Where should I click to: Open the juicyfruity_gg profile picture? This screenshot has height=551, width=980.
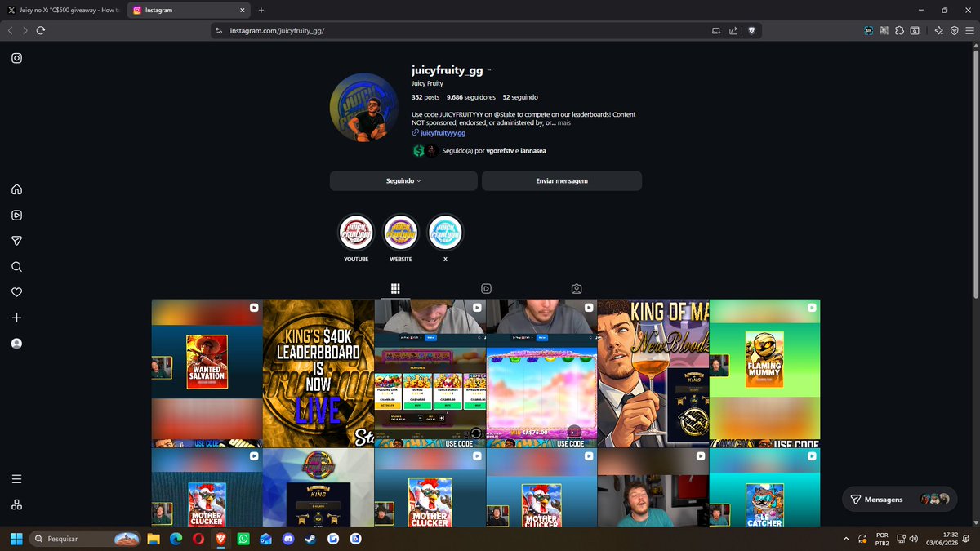pyautogui.click(x=364, y=108)
